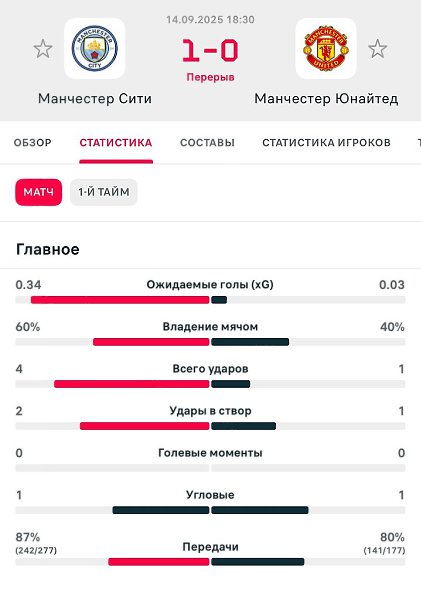The width and height of the screenshot is (421, 600).
Task: Click the 1-0 match score
Action: click(210, 51)
